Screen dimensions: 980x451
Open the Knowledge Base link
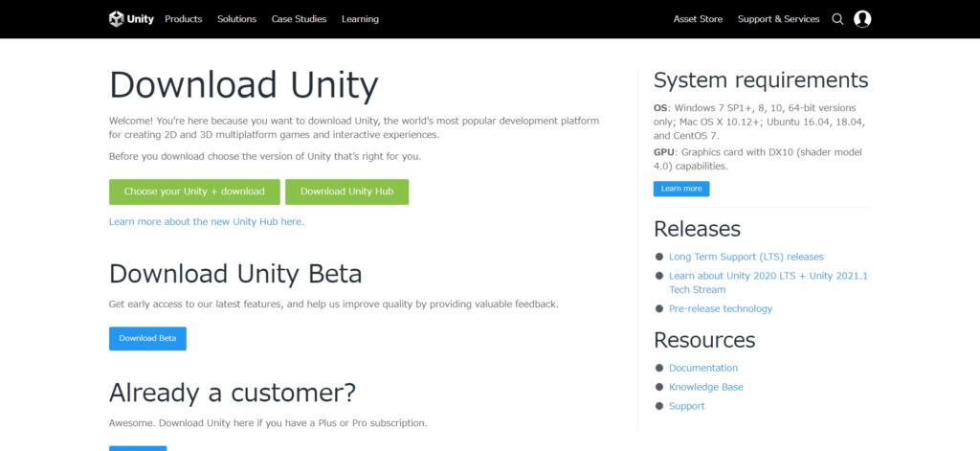(706, 387)
